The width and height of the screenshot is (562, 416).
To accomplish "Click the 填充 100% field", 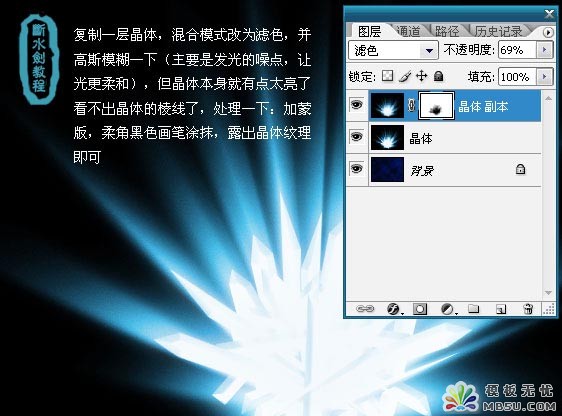I will point(517,77).
